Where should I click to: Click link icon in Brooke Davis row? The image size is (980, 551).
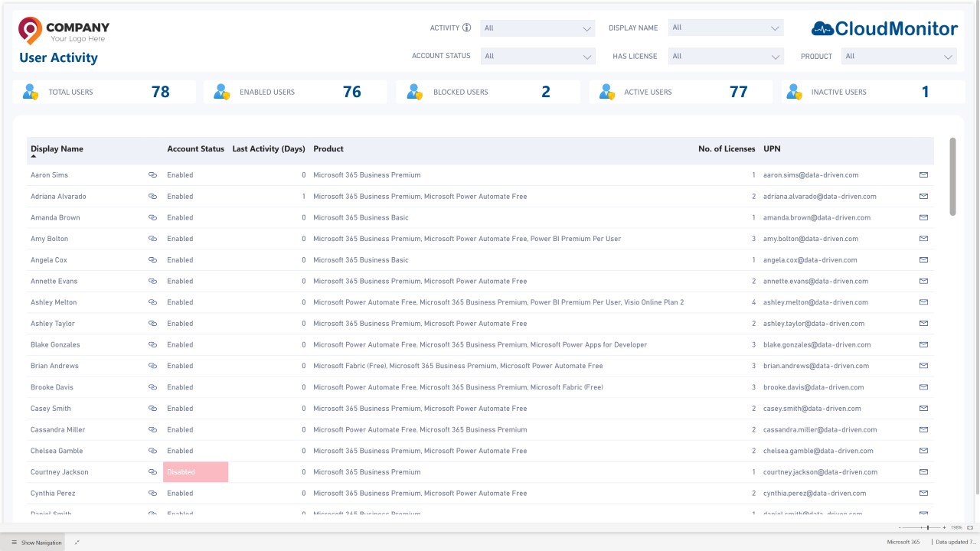tap(152, 387)
